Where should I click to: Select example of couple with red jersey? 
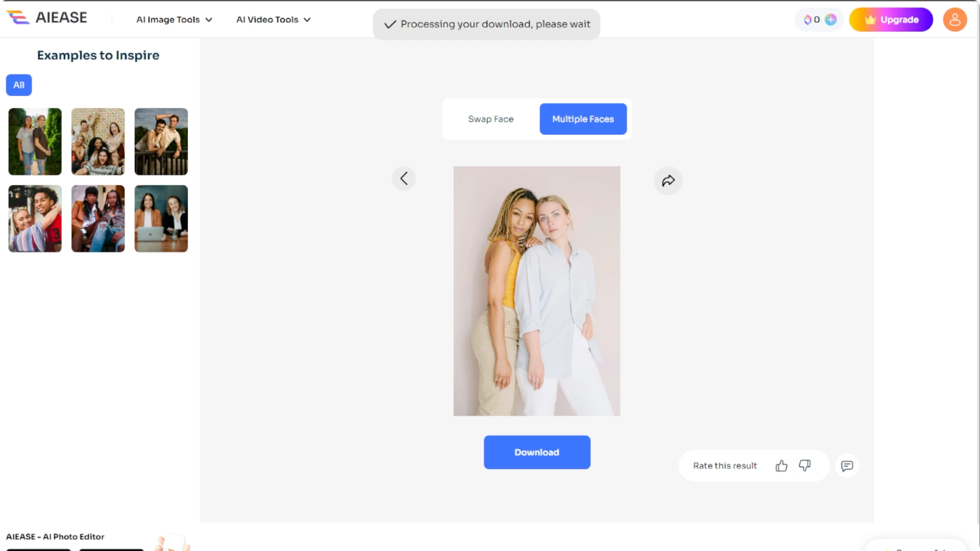(35, 219)
